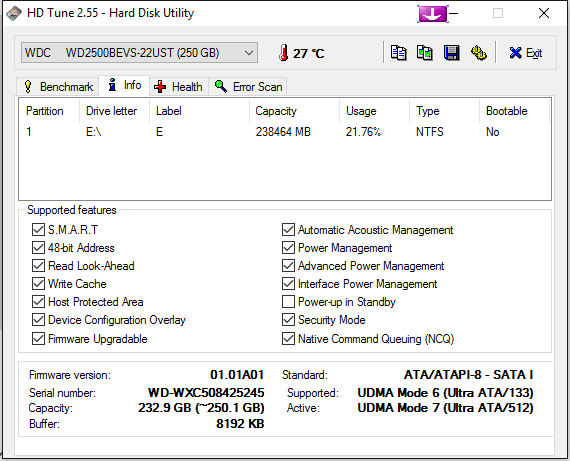The width and height of the screenshot is (570, 461).
Task: Enable the Power-up in Standby checkbox
Action: coord(288,302)
